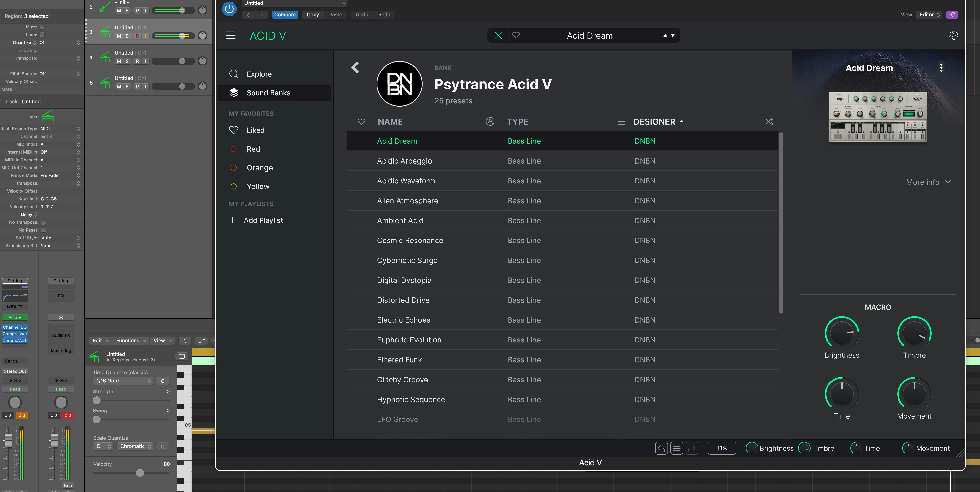Click Add Playlist in the sidebar
The width and height of the screenshot is (980, 492).
263,220
